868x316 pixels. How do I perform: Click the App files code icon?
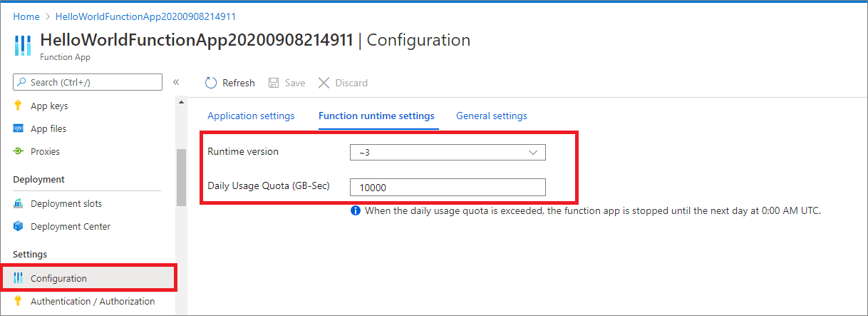[19, 128]
